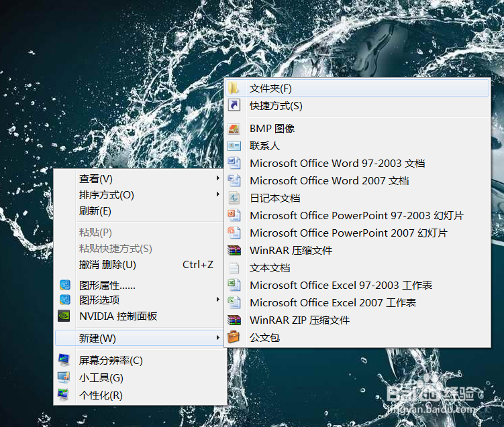Expand the 图形选项 submenu arrow
This screenshot has height=427, width=504.
218,299
